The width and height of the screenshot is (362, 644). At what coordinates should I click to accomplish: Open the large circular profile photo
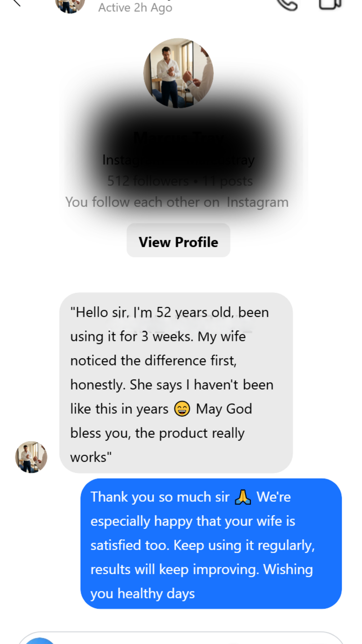178,73
